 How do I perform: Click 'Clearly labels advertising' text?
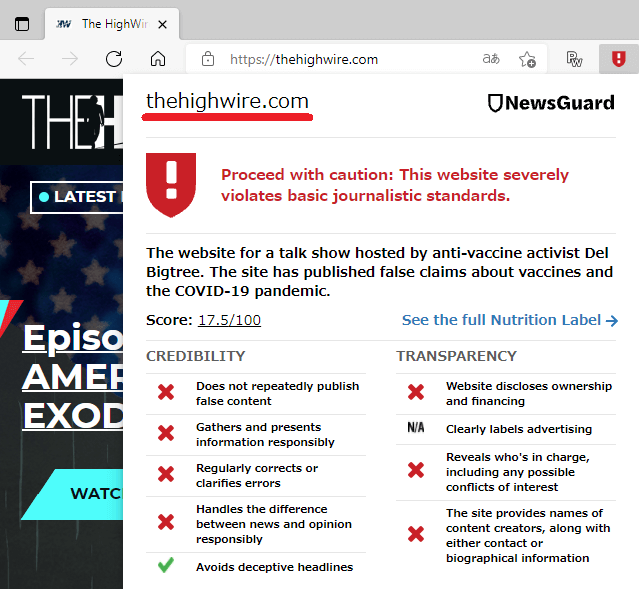519,429
